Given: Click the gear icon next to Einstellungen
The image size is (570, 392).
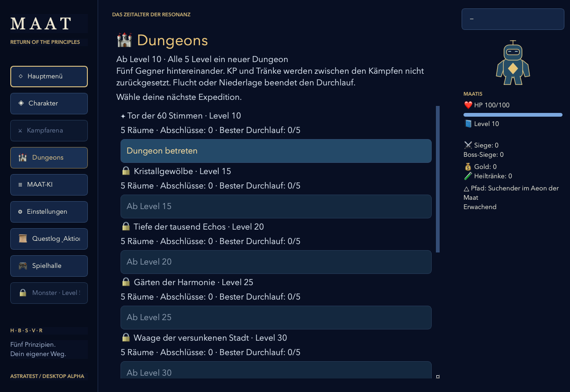Looking at the screenshot, I should tap(20, 212).
